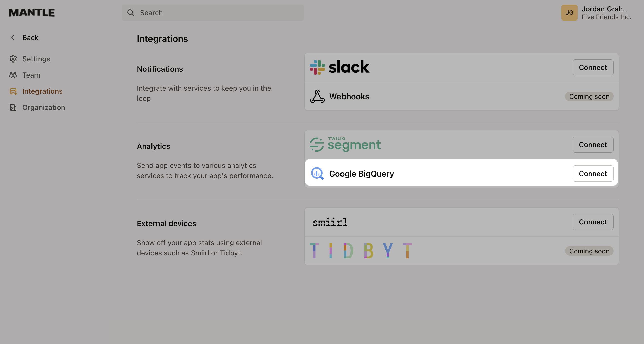Select the Integrations icon in sidebar
Image resolution: width=644 pixels, height=344 pixels.
[13, 91]
